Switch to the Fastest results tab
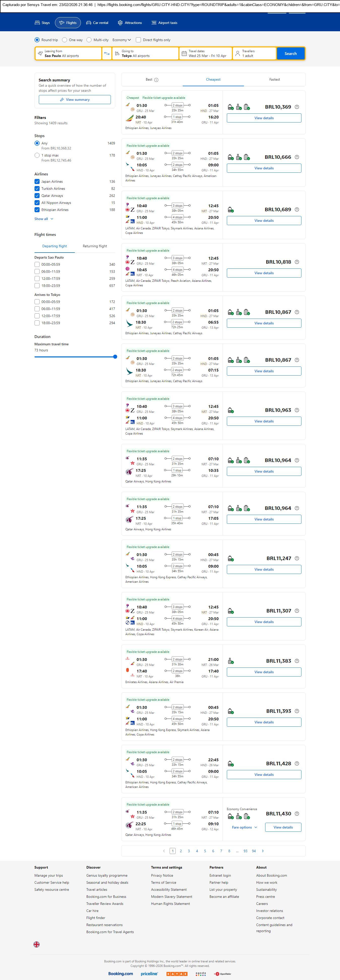340x980 pixels. coord(274,79)
